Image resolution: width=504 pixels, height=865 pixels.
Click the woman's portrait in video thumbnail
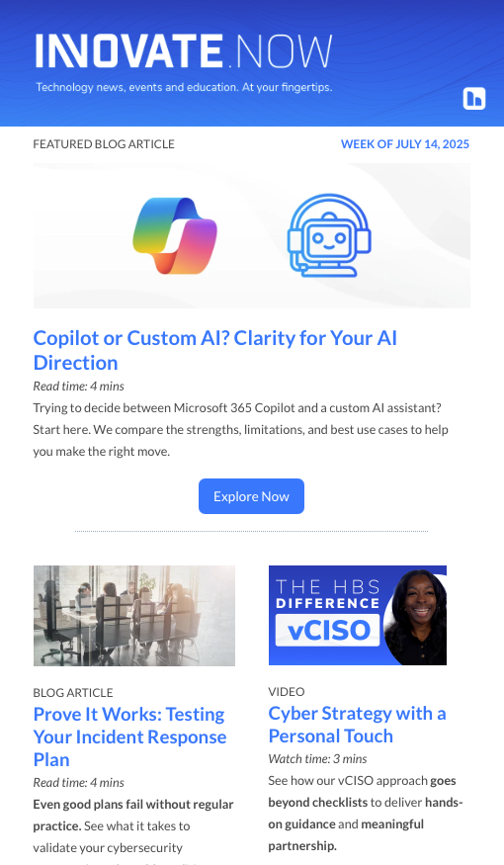pyautogui.click(x=416, y=617)
